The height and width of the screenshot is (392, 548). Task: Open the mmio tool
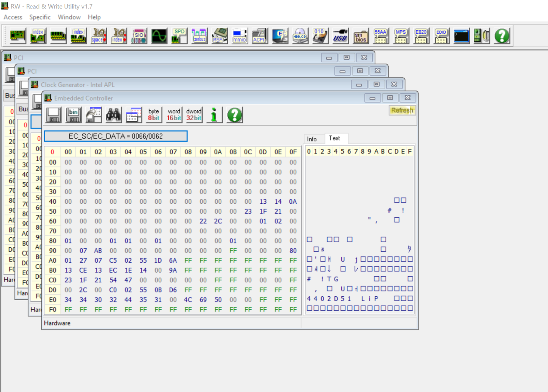pos(239,36)
